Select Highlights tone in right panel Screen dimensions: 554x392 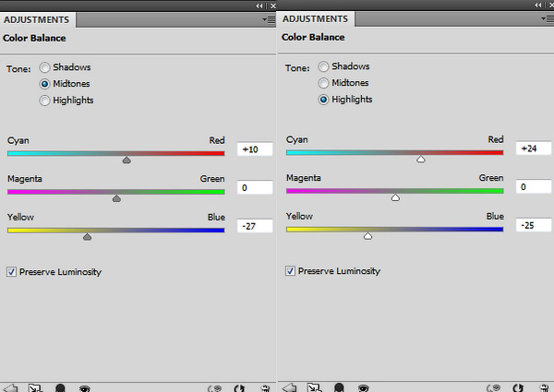pyautogui.click(x=323, y=100)
